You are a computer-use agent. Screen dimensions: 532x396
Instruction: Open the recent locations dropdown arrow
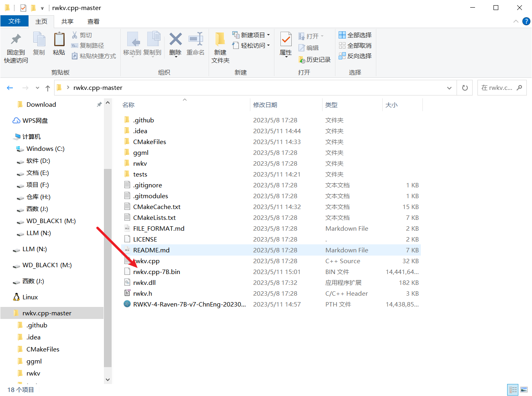pos(37,88)
